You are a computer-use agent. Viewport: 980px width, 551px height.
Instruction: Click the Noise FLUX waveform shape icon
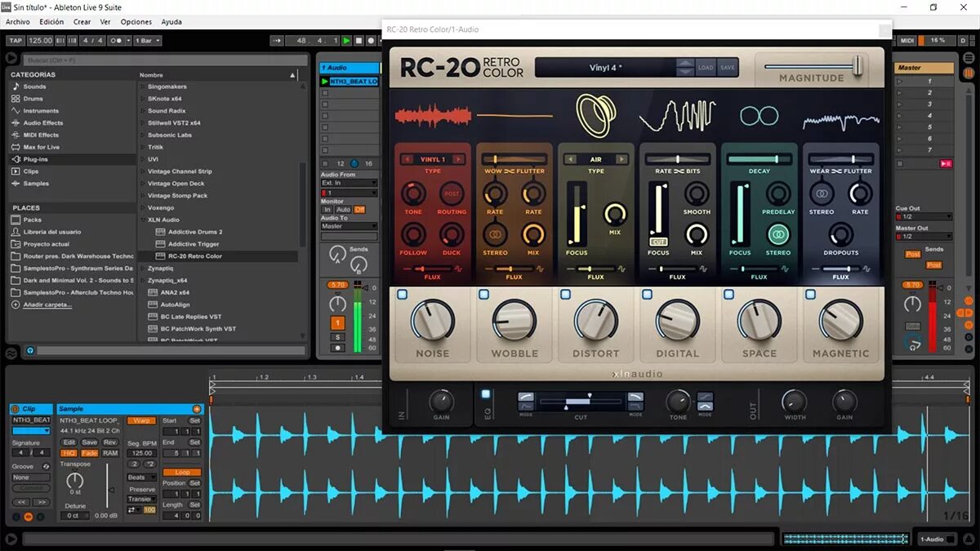pyautogui.click(x=459, y=268)
